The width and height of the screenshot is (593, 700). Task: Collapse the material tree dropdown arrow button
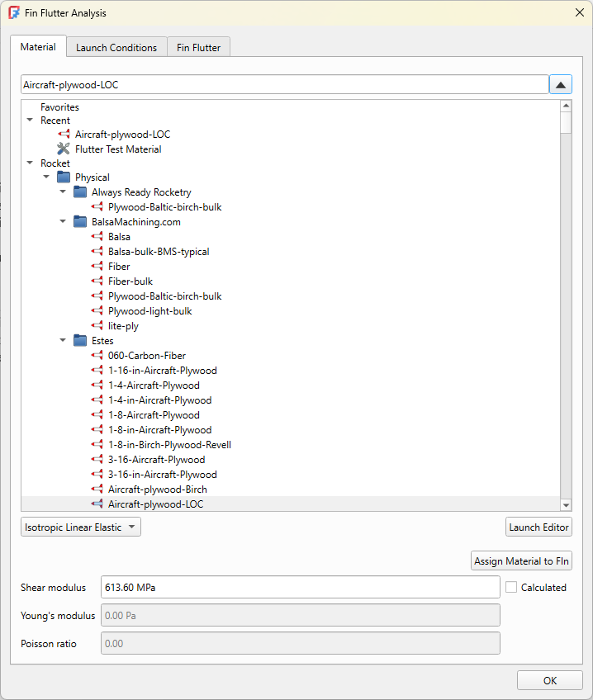click(x=561, y=84)
